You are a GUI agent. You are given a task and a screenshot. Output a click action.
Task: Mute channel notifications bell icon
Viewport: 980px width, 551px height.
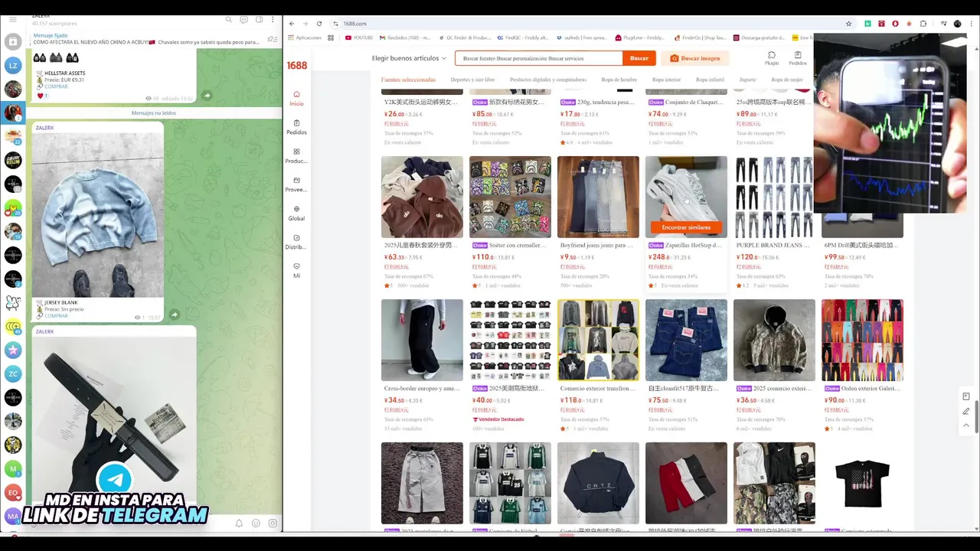(x=239, y=523)
